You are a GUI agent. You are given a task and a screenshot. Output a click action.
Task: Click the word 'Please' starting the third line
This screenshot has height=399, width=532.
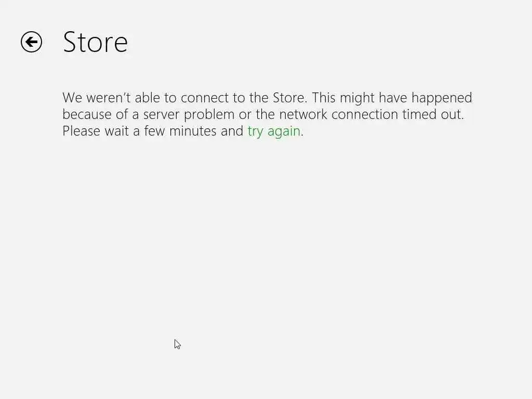82,131
